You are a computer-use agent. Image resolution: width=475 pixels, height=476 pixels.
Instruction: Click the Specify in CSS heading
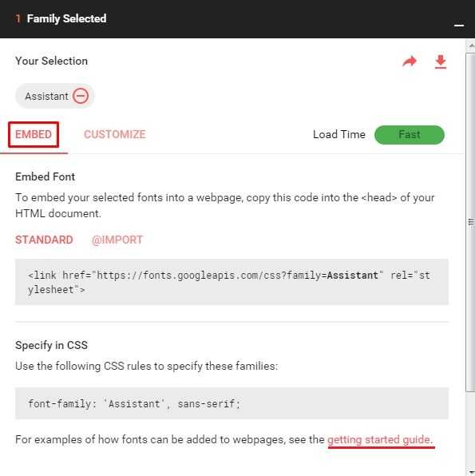[51, 345]
